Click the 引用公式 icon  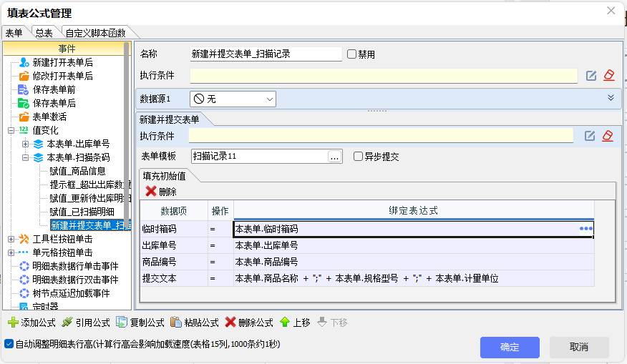tap(67, 323)
